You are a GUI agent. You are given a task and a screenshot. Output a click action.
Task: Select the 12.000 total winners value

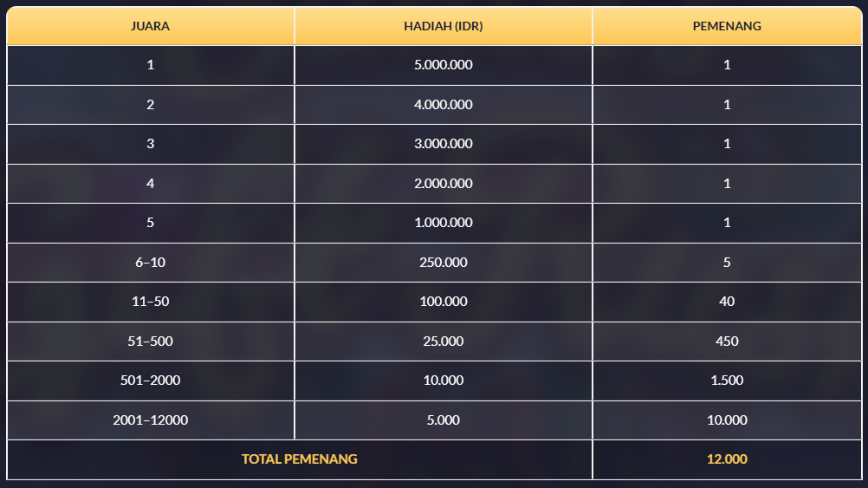[727, 459]
